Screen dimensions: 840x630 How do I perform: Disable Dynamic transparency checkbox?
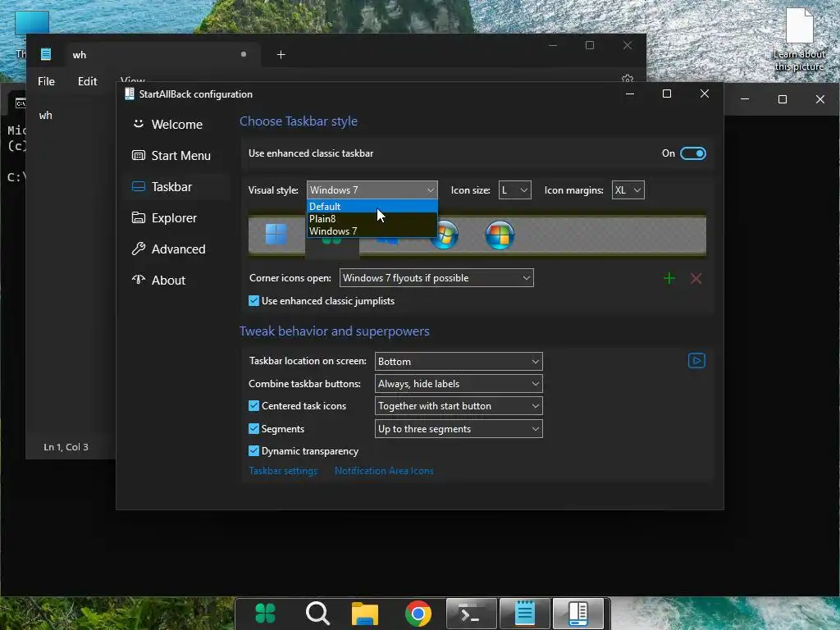[254, 451]
